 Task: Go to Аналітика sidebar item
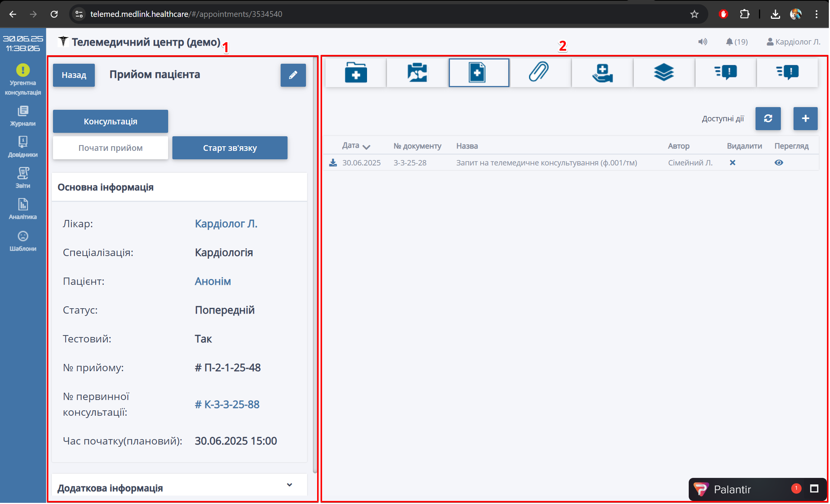[23, 209]
